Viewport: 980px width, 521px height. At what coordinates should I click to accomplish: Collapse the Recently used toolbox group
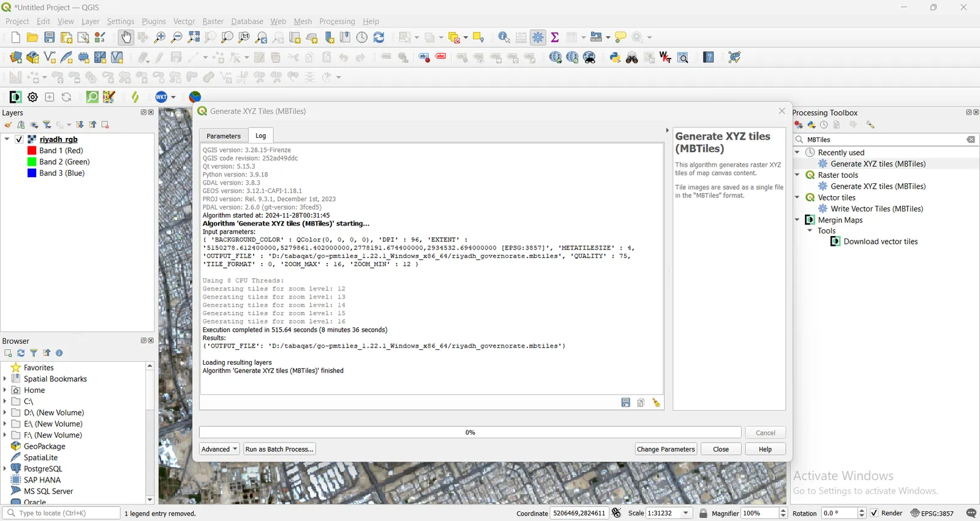797,152
